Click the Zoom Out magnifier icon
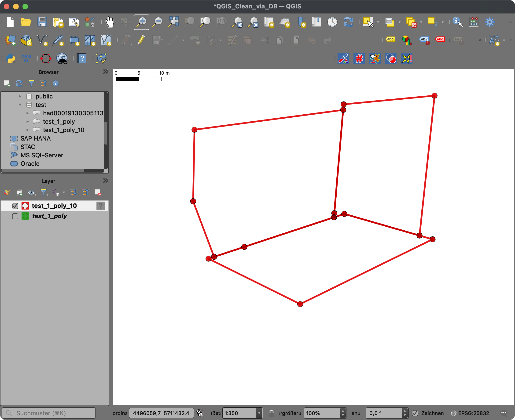 [x=157, y=22]
